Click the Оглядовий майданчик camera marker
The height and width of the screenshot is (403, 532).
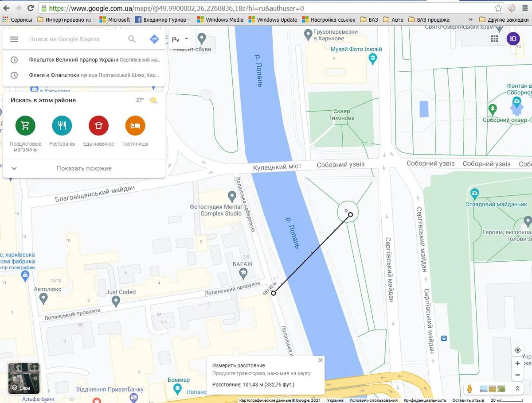475,194
